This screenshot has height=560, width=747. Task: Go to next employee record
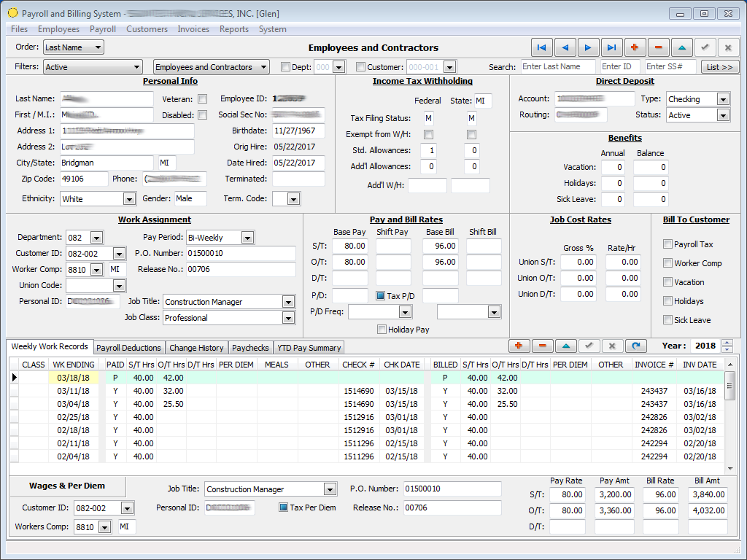pos(589,47)
